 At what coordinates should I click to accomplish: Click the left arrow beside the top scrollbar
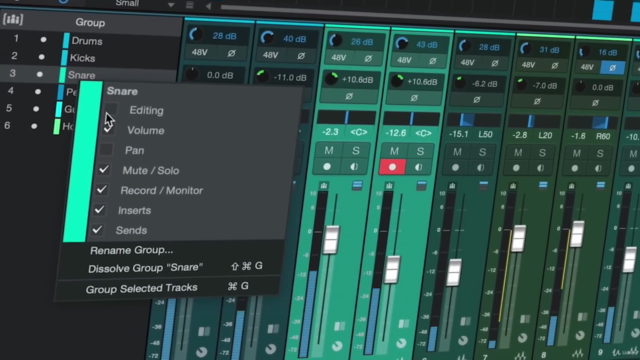click(208, 6)
